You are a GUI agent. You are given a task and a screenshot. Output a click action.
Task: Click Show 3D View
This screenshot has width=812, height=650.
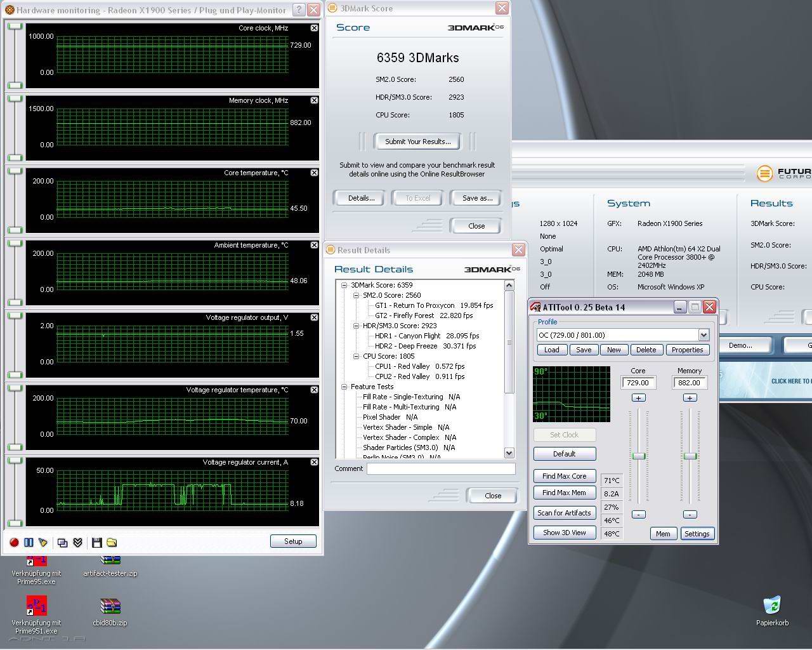[564, 533]
